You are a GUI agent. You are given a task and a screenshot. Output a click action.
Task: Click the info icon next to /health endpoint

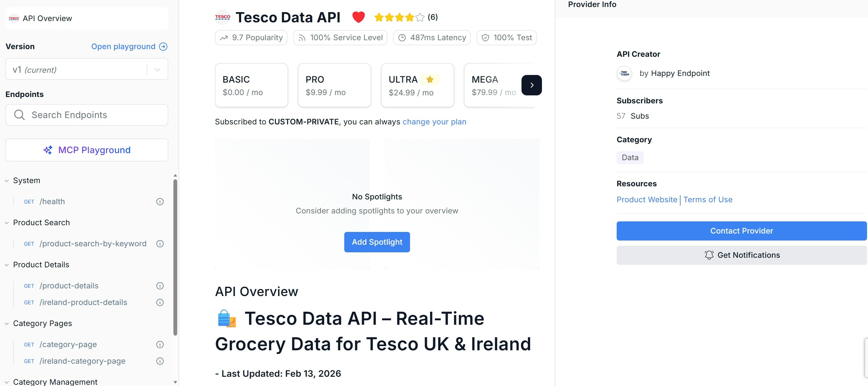[160, 201]
